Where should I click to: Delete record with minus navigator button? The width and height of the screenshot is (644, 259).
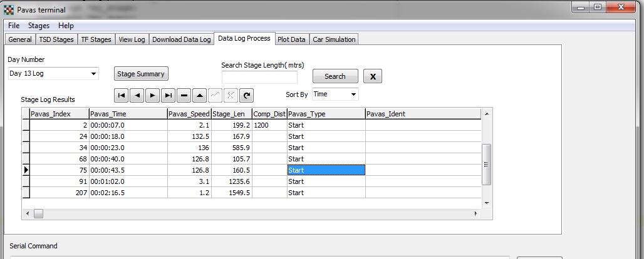tap(184, 96)
